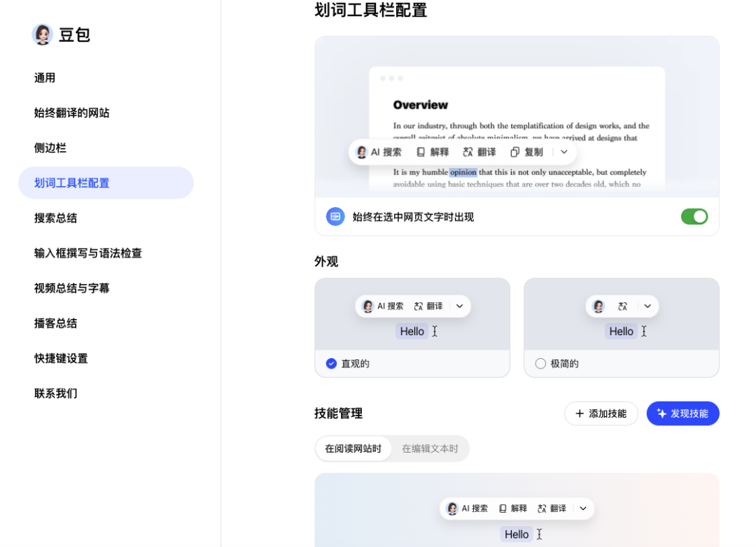The image size is (756, 547).
Task: Click the translate icon in top preview toolbar
Action: [x=468, y=152]
